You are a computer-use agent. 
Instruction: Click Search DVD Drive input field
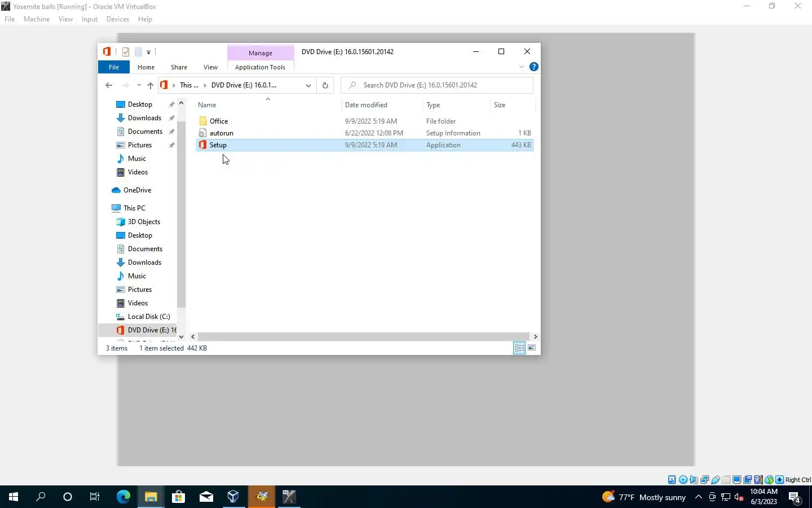point(437,85)
